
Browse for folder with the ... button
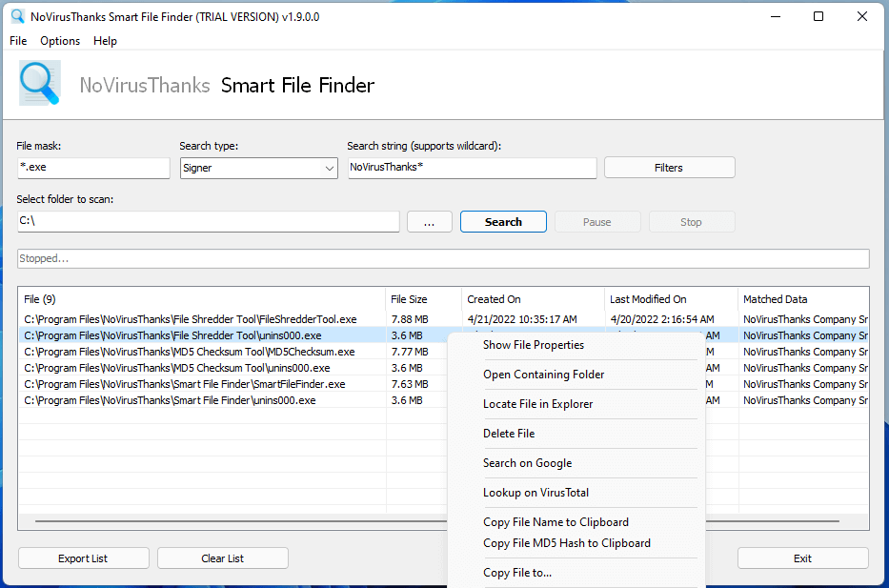tap(429, 222)
